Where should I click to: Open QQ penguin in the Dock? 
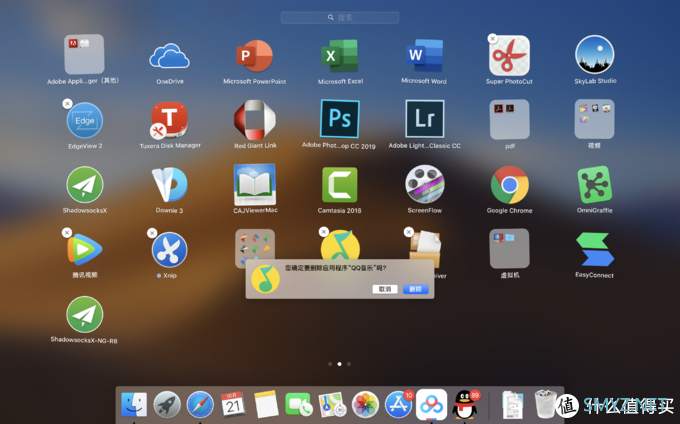(x=465, y=404)
